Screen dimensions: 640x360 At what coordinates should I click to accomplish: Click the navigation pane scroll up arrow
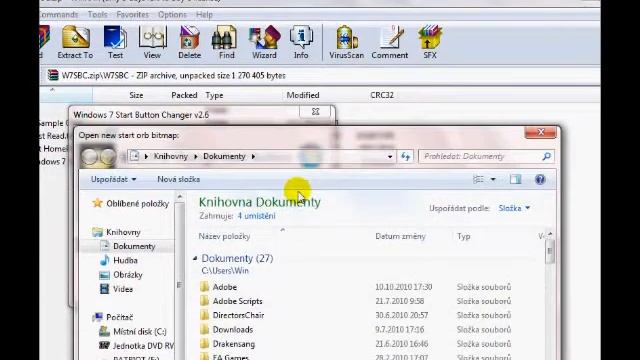180,197
